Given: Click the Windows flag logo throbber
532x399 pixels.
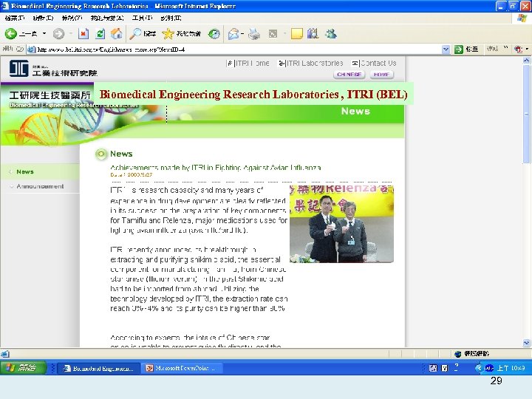Looking at the screenshot, I should click(x=522, y=18).
